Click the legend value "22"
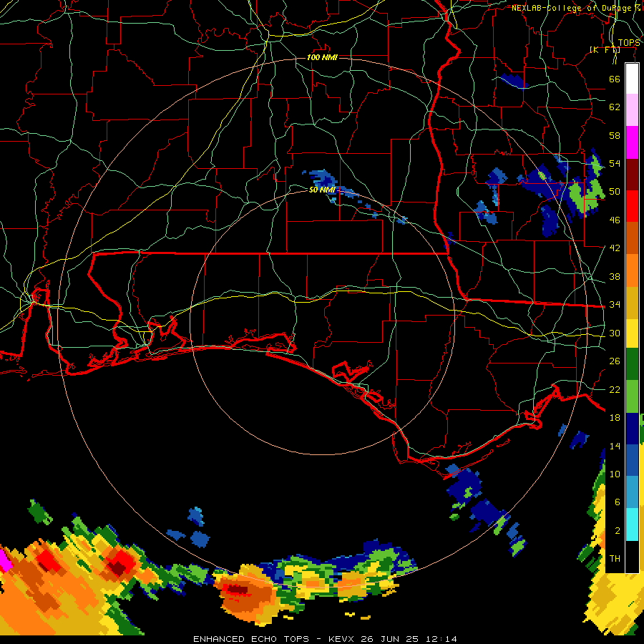The height and width of the screenshot is (644, 644). pyautogui.click(x=615, y=389)
